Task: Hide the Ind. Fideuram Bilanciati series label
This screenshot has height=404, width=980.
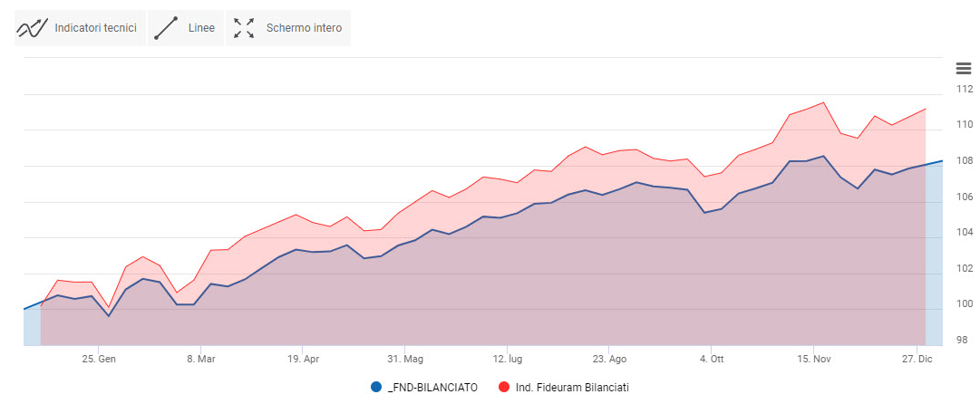Action: 570,387
